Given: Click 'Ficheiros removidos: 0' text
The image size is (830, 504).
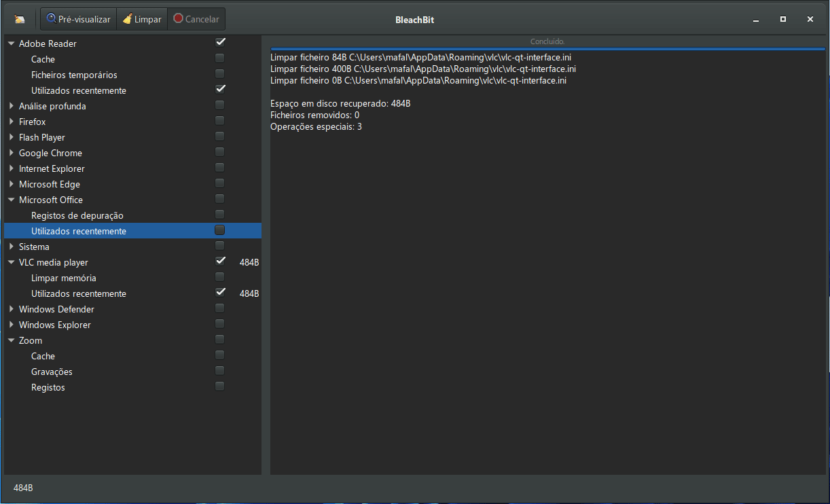Looking at the screenshot, I should coord(315,115).
